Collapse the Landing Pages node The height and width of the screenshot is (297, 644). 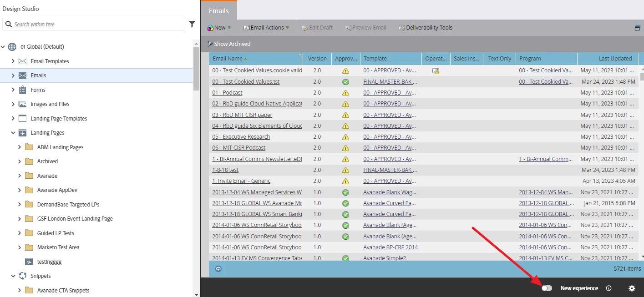13,133
